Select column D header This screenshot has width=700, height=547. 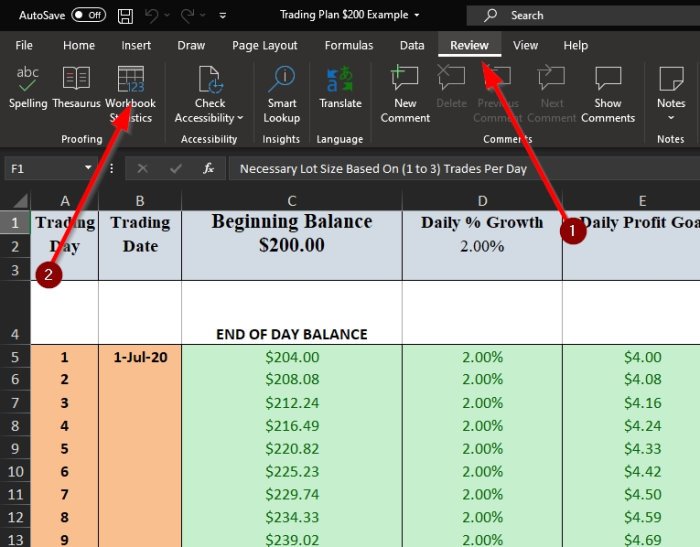482,201
